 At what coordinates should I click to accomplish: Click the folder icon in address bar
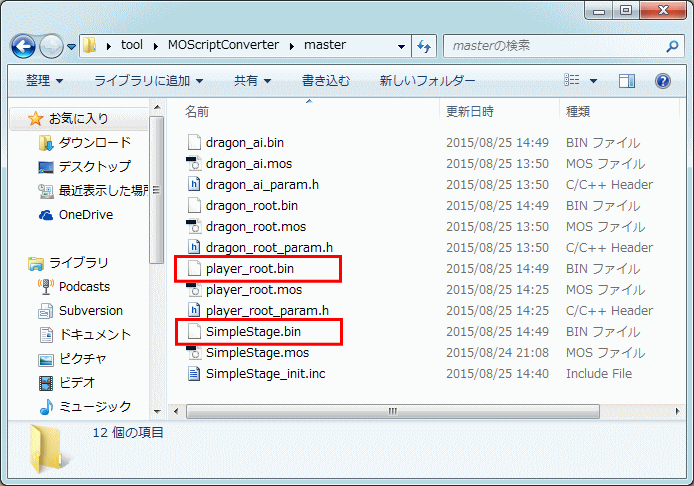pos(90,45)
